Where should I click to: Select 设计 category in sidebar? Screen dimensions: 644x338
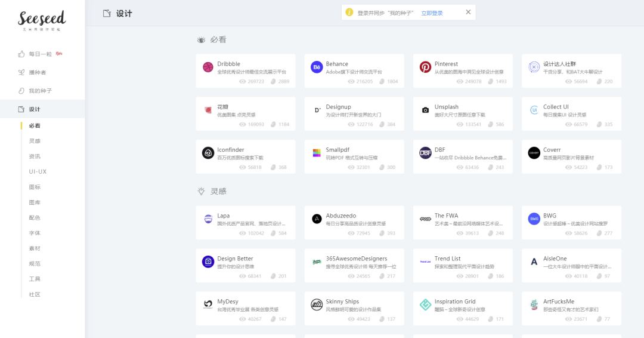(42, 109)
